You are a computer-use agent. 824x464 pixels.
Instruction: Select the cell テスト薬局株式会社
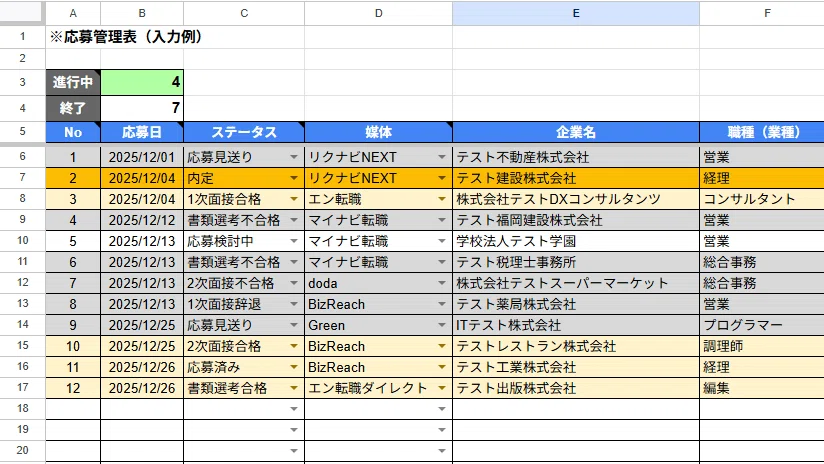(x=576, y=304)
